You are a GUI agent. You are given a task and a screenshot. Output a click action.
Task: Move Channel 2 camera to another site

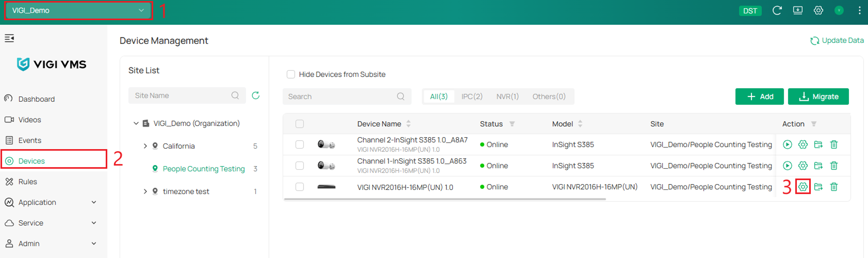(x=818, y=144)
